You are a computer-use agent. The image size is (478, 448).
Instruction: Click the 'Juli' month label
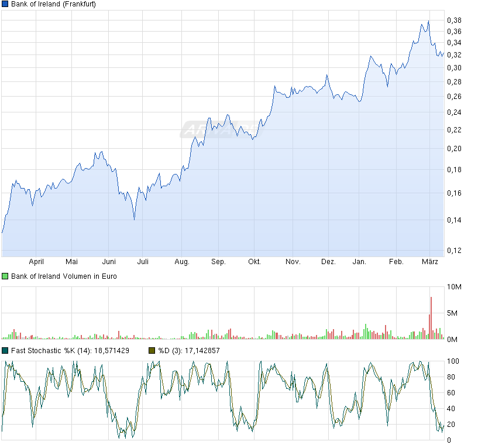pyautogui.click(x=143, y=262)
